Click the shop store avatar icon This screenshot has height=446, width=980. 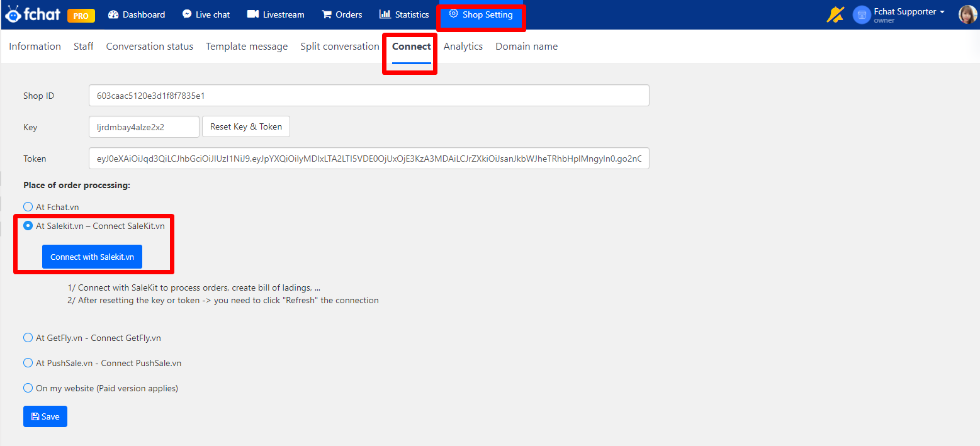tap(862, 15)
